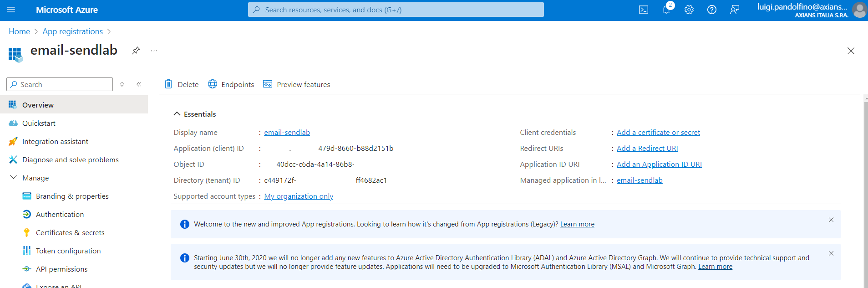Open Certificates & secrets menu item
Viewport: 868px width, 288px height.
coord(70,232)
